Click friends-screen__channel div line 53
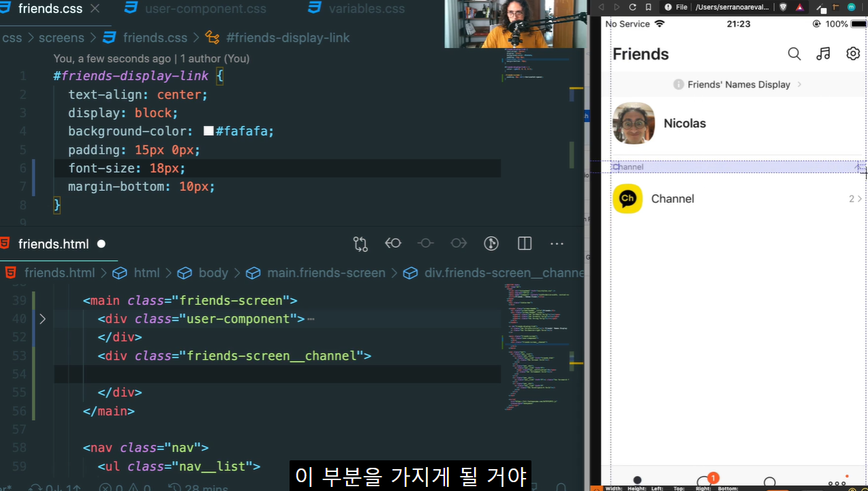868x491 pixels. click(x=234, y=355)
